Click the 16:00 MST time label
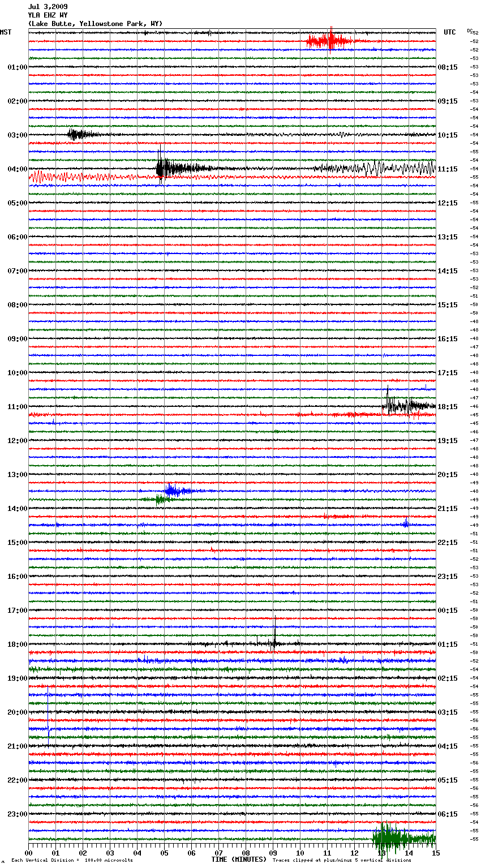 click(18, 577)
